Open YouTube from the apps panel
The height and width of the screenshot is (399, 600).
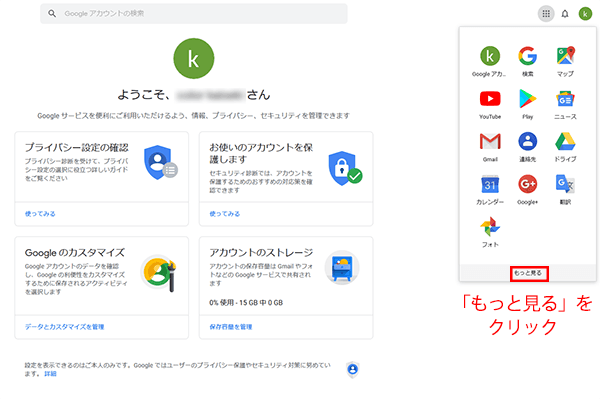tap(490, 104)
